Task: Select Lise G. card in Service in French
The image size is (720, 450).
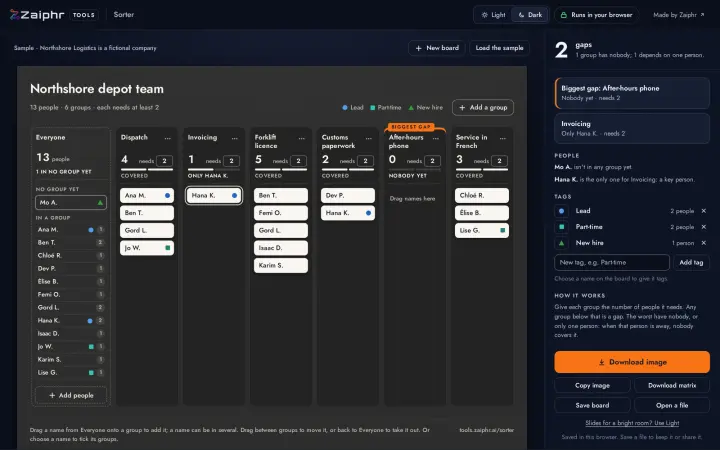Action: (482, 231)
